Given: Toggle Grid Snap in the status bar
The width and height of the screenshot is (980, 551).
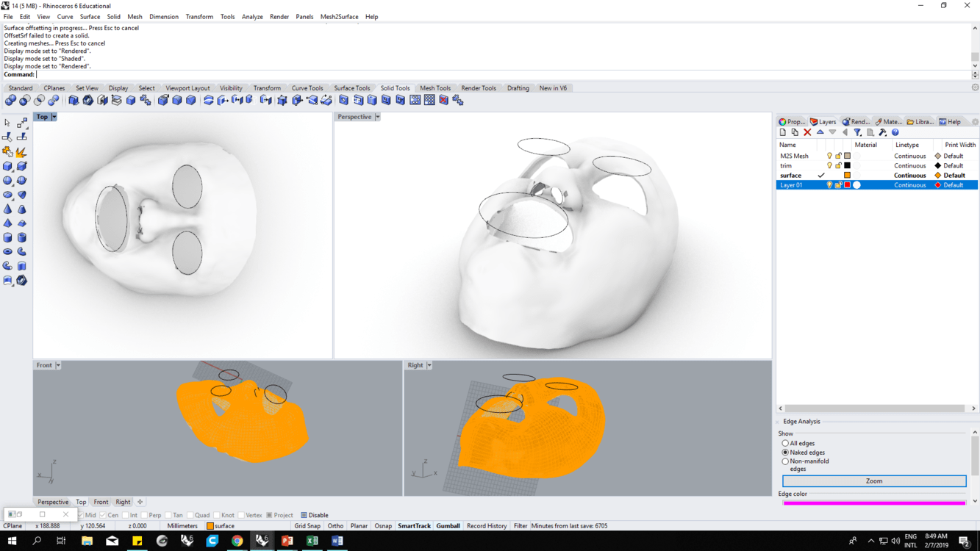Looking at the screenshot, I should click(x=307, y=526).
